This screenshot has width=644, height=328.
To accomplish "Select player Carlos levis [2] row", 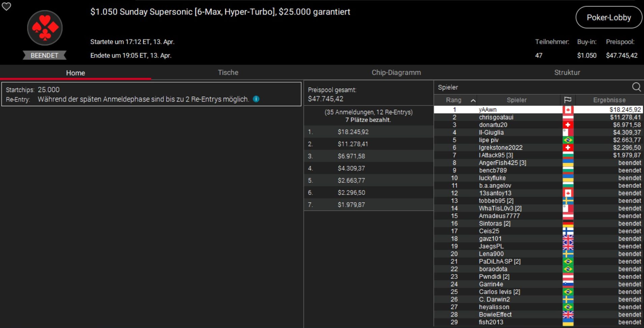I will coord(538,292).
